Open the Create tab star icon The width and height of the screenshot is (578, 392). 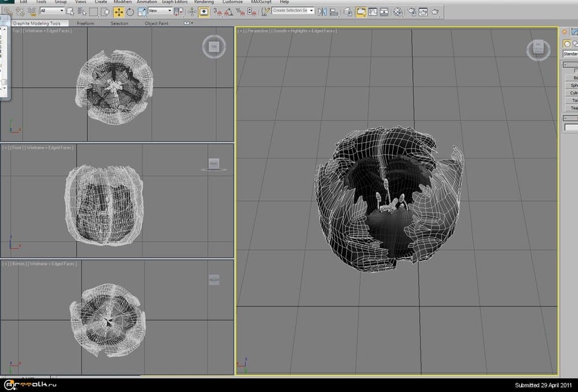(564, 32)
